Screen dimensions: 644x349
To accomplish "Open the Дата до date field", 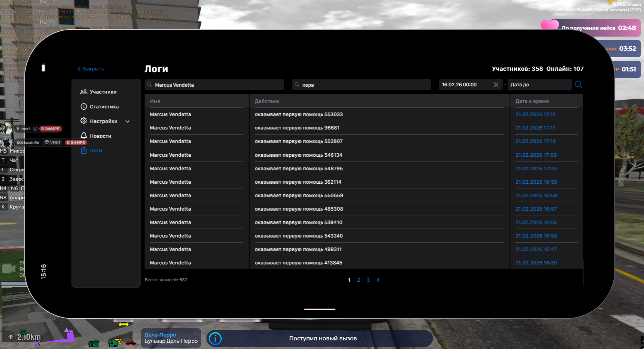I will tap(540, 85).
